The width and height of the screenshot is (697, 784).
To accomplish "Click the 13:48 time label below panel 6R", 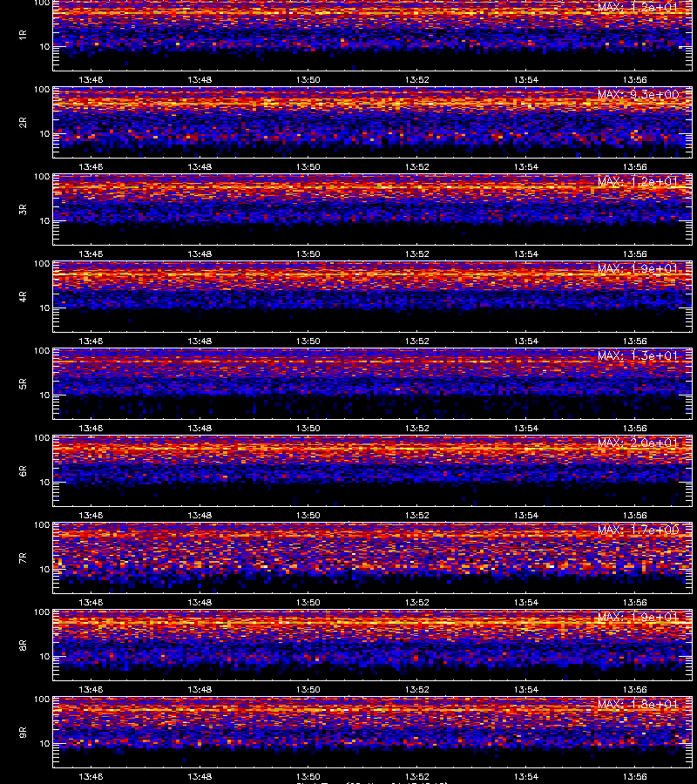I will tap(200, 515).
